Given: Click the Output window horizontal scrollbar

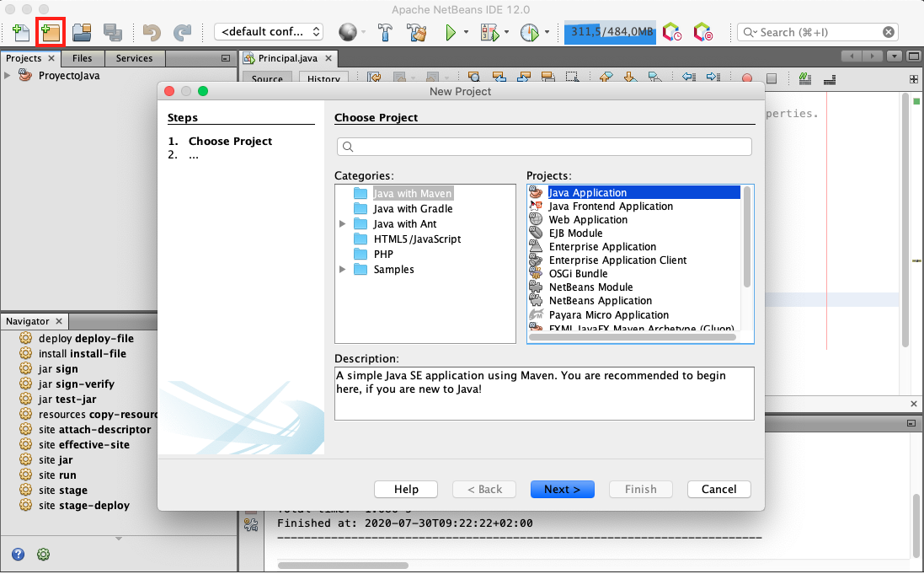Looking at the screenshot, I should pos(343,566).
